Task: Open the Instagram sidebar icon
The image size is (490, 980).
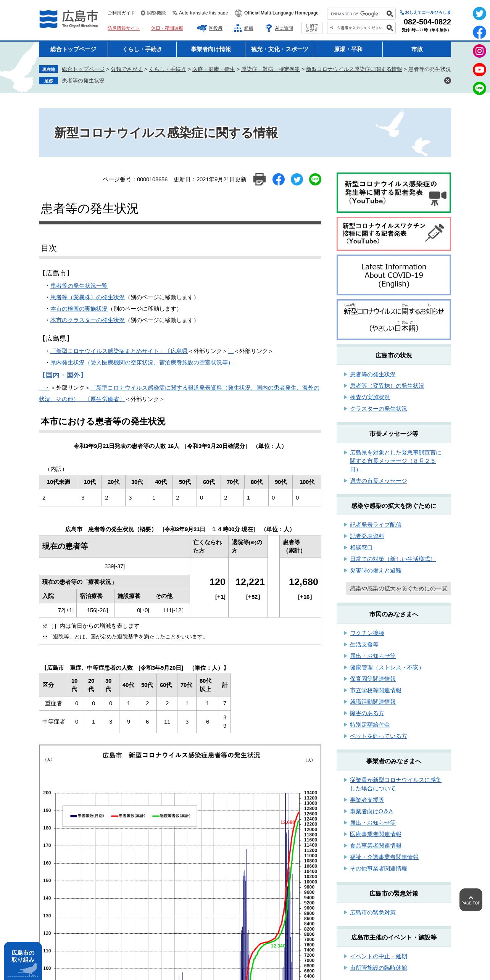Action: (479, 51)
